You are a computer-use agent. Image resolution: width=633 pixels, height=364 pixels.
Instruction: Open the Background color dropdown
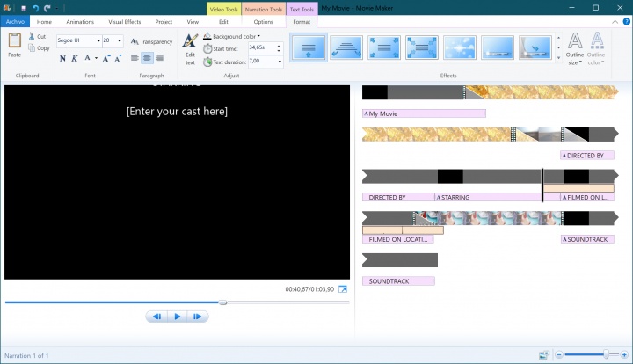(x=232, y=36)
